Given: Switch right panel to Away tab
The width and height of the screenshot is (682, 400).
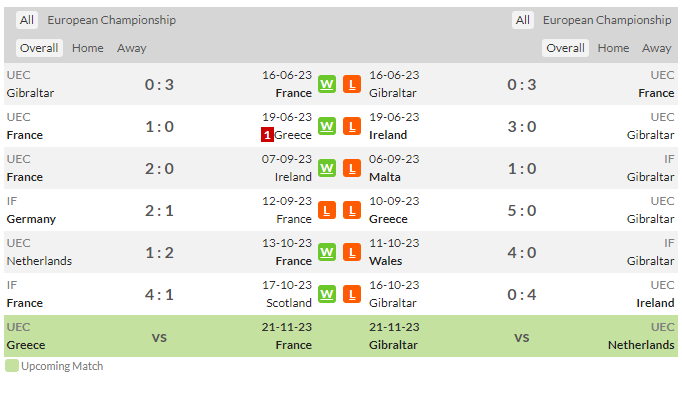Looking at the screenshot, I should (657, 48).
